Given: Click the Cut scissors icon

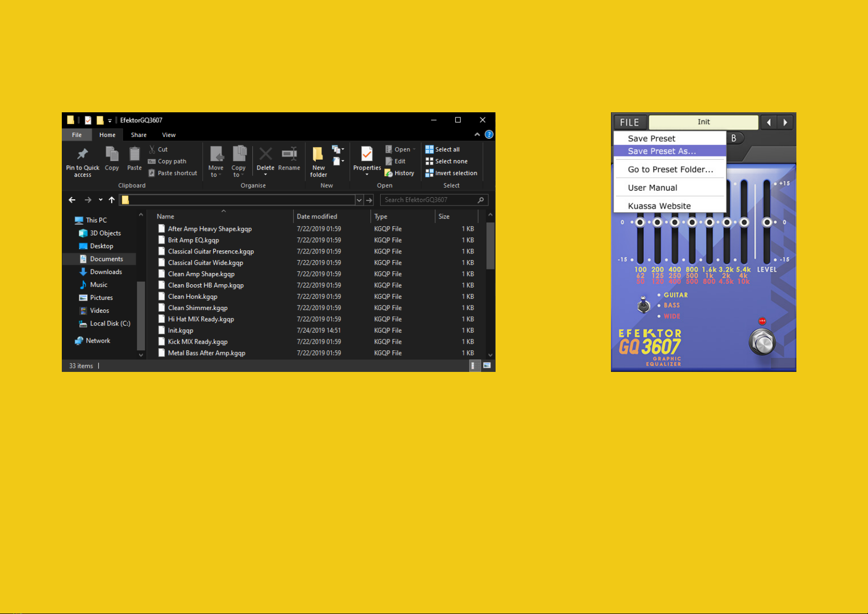Looking at the screenshot, I should coord(152,149).
